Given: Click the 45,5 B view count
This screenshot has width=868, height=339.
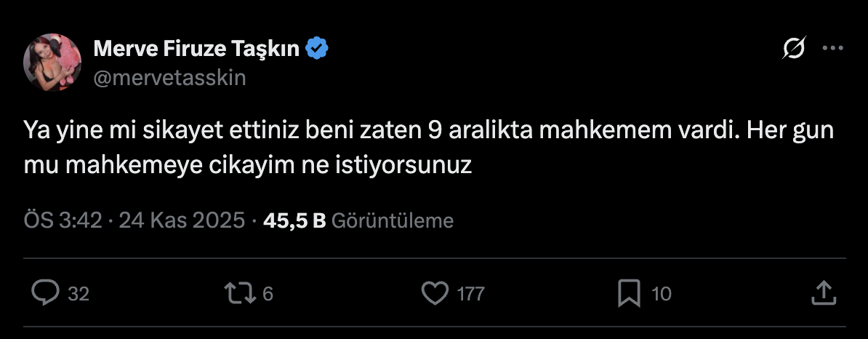Looking at the screenshot, I should point(294,220).
